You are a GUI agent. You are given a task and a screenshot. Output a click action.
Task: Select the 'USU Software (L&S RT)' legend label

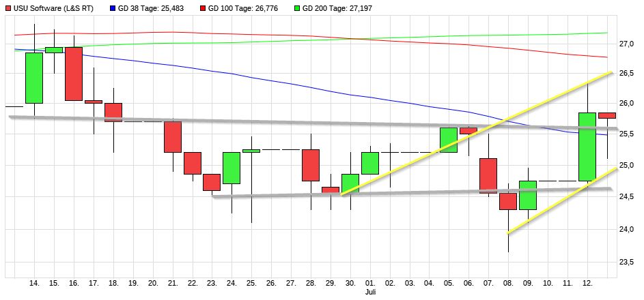53,7
